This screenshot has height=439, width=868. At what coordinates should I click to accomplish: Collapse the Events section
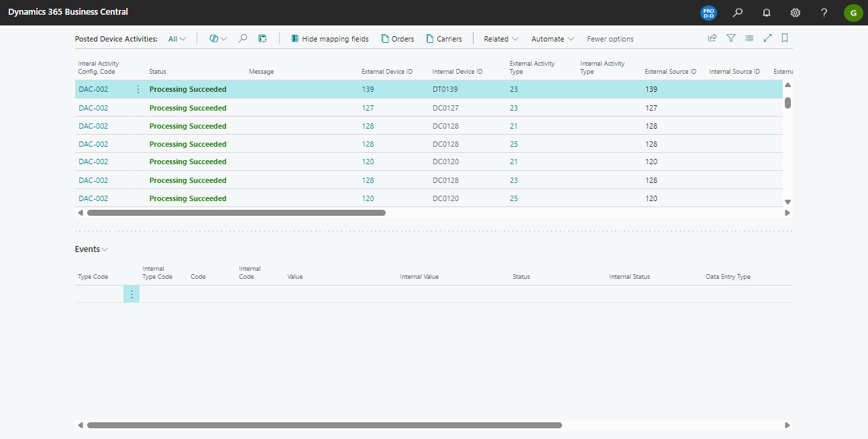91,249
